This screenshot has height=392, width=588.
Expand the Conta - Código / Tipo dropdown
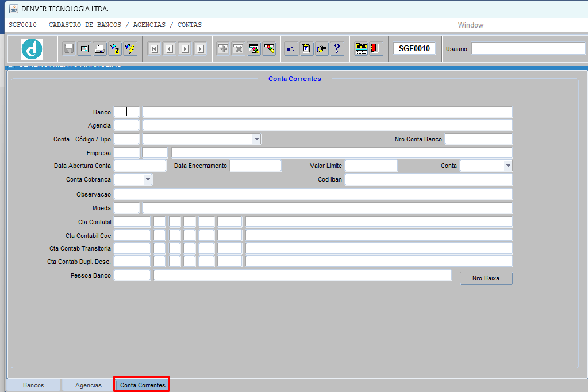256,139
